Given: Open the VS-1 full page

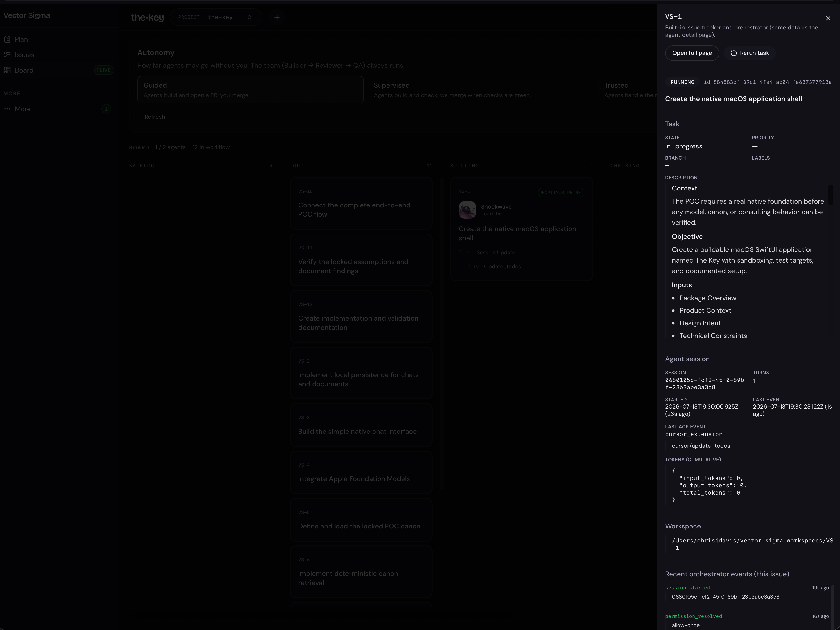Looking at the screenshot, I should point(692,53).
